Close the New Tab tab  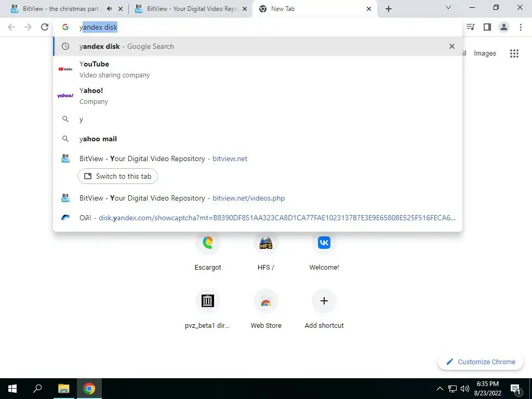[x=369, y=9]
